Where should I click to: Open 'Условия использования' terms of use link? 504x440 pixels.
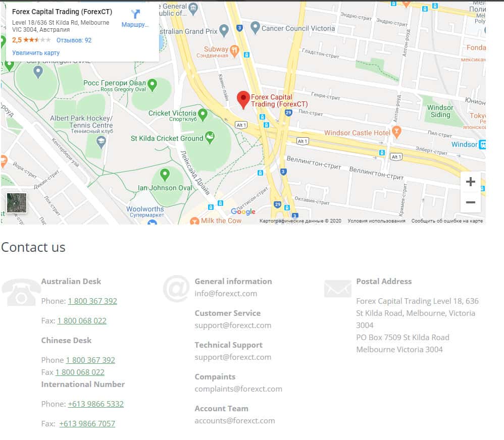click(376, 221)
